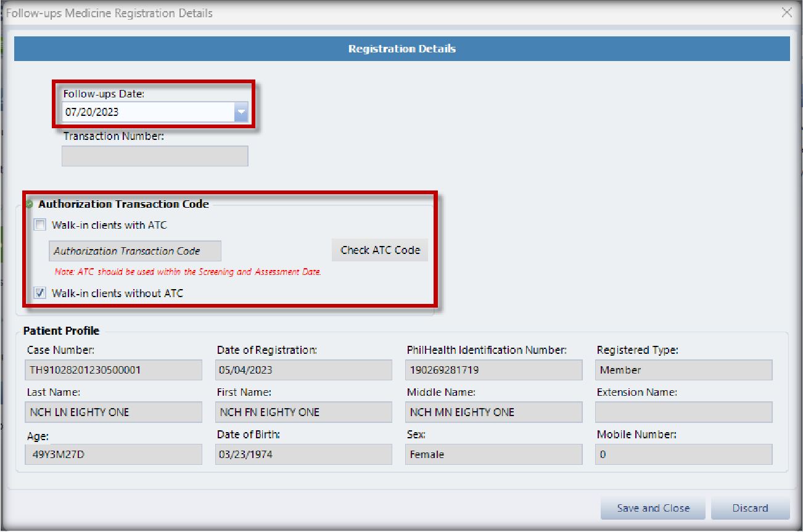Click the Save and Close button
803x532 pixels.
coord(653,509)
